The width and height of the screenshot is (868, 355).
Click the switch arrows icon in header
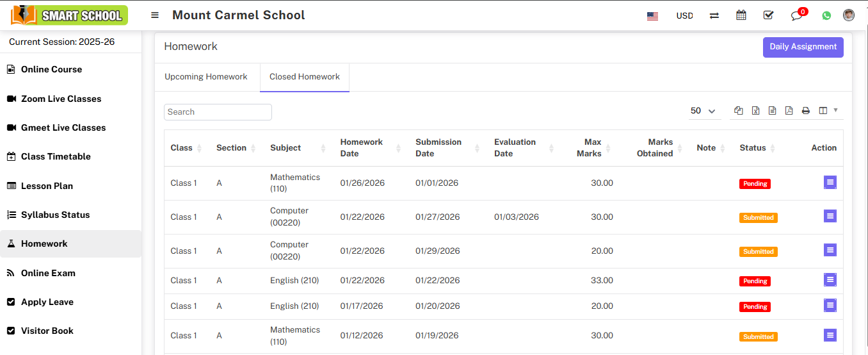click(714, 15)
